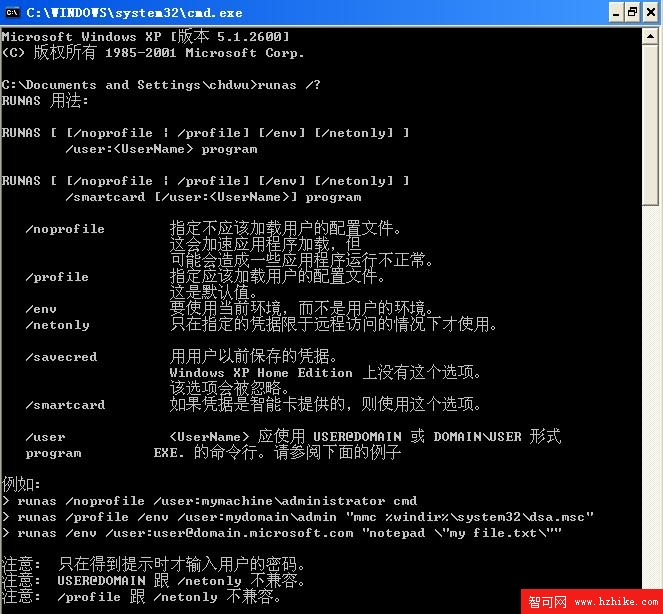
Task: Click the '例如:' heading
Action: [21, 485]
